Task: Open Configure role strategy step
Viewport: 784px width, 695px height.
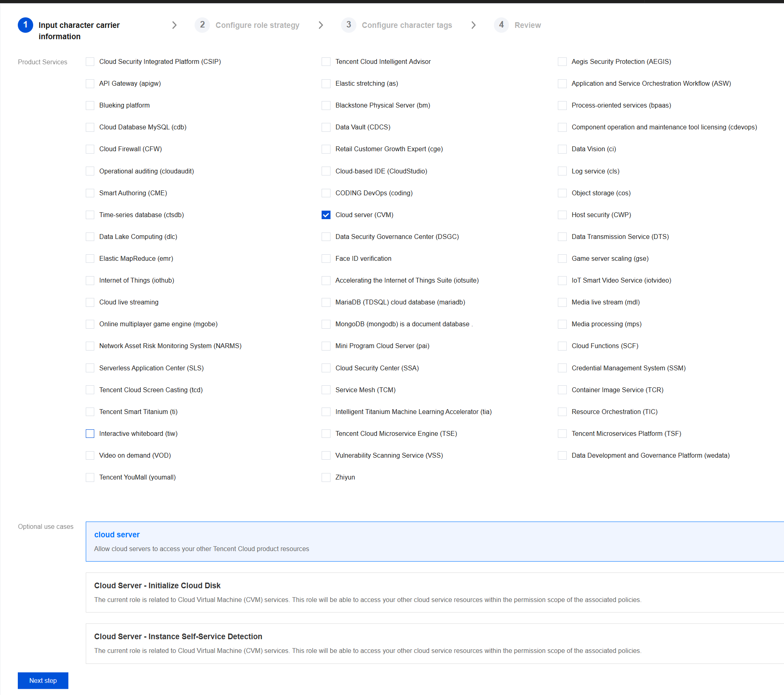Action: [257, 25]
